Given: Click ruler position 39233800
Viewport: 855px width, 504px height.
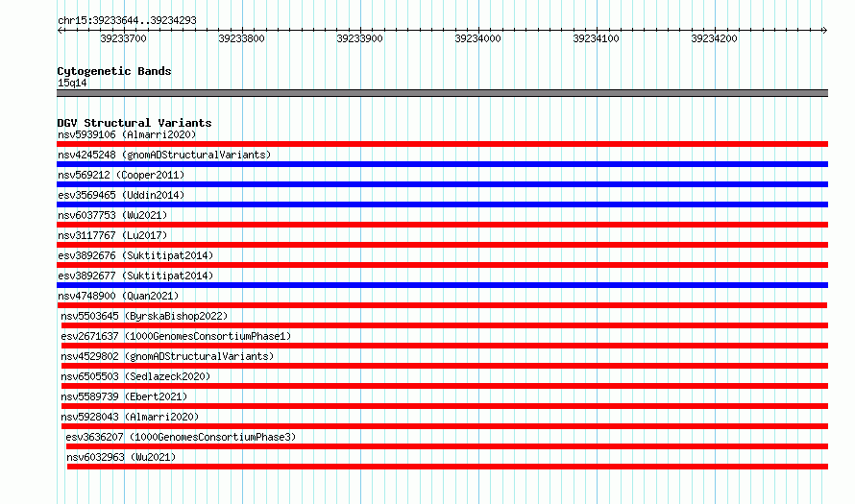Looking at the screenshot, I should click(x=241, y=38).
